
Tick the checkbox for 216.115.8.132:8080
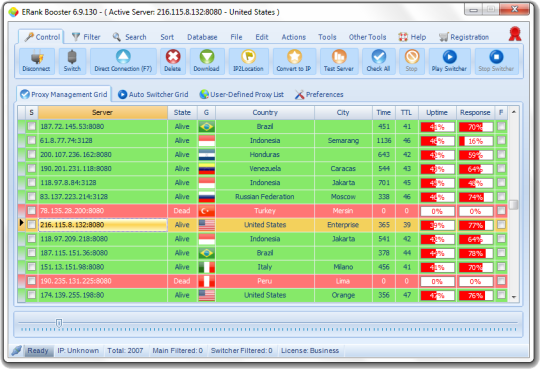tap(31, 225)
